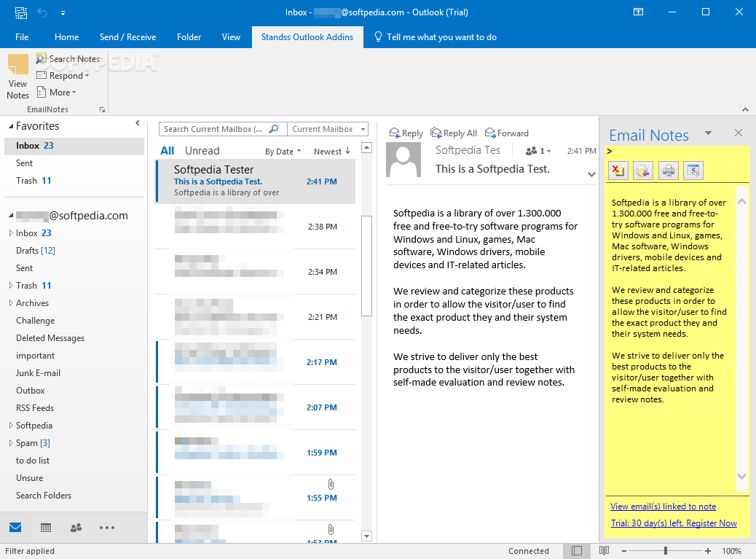Open ribbon display options button
Screen dimensions: 756x559
[x=638, y=12]
